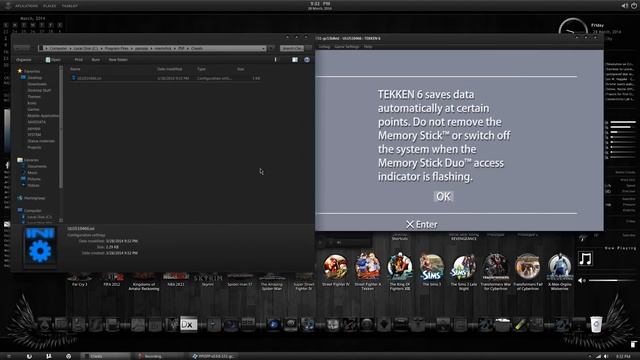The image size is (640, 360).
Task: Toggle the preview pane icon in Explorer
Action: pyautogui.click(x=295, y=60)
